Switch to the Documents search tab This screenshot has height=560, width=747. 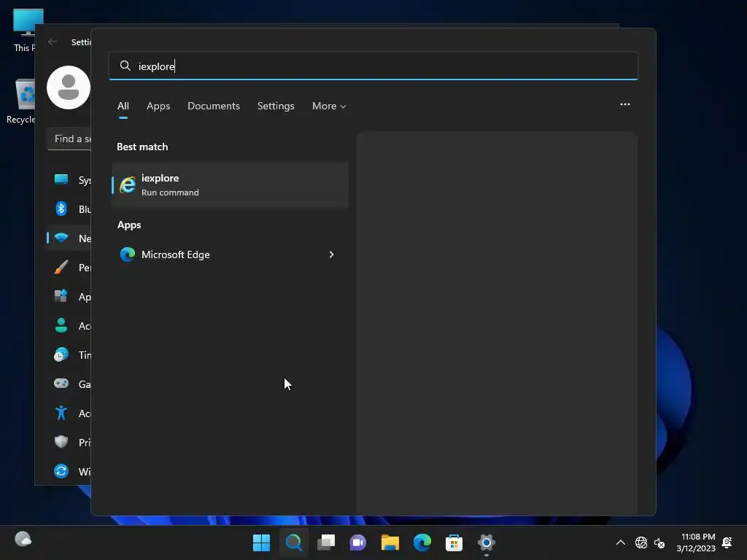coord(214,106)
